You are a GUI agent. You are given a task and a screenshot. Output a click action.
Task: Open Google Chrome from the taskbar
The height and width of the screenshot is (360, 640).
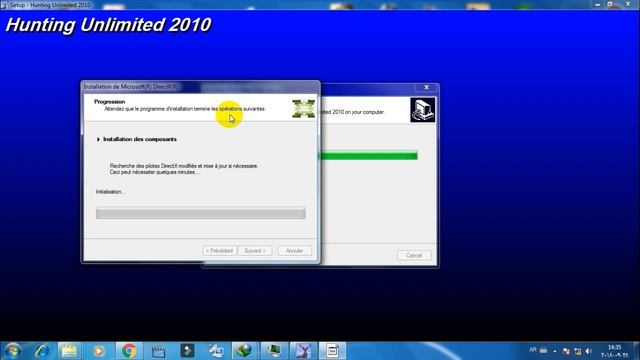pos(129,351)
